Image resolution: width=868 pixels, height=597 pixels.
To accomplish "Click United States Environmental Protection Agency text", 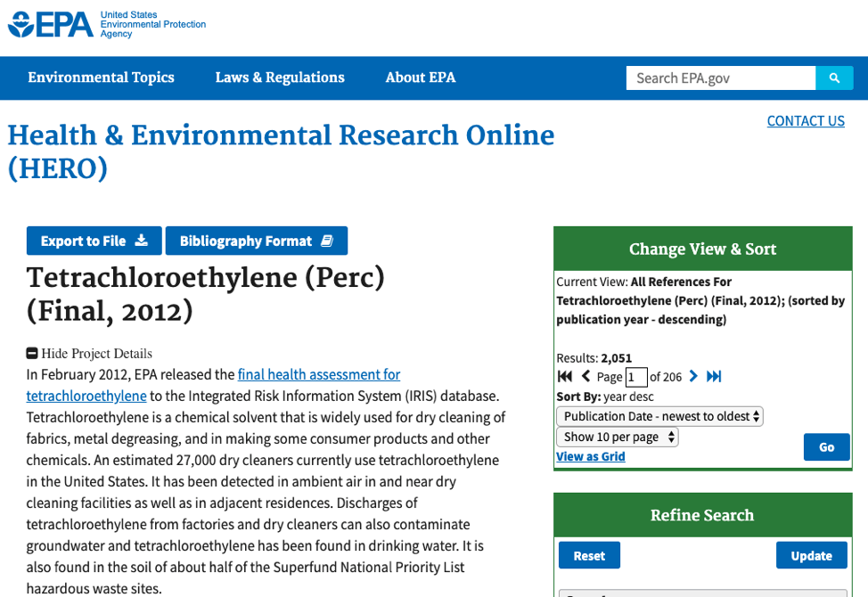I will [x=152, y=24].
